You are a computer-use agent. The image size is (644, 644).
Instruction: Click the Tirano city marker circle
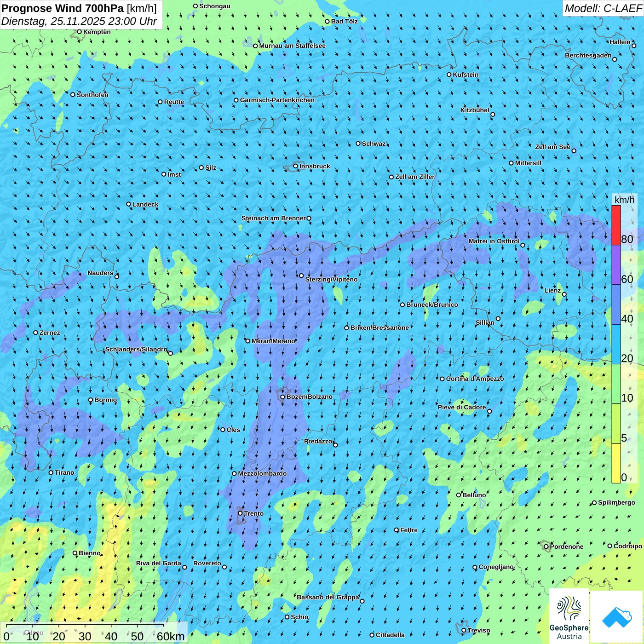tap(51, 472)
